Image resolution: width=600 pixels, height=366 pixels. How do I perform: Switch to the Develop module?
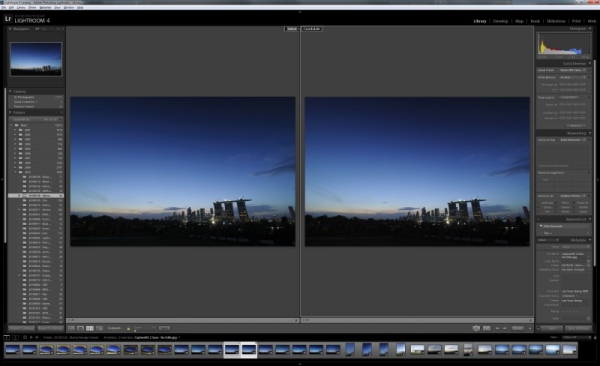click(x=501, y=21)
